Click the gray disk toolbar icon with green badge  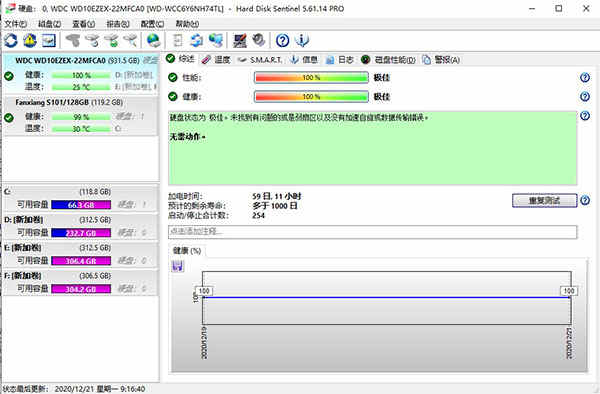click(x=111, y=40)
